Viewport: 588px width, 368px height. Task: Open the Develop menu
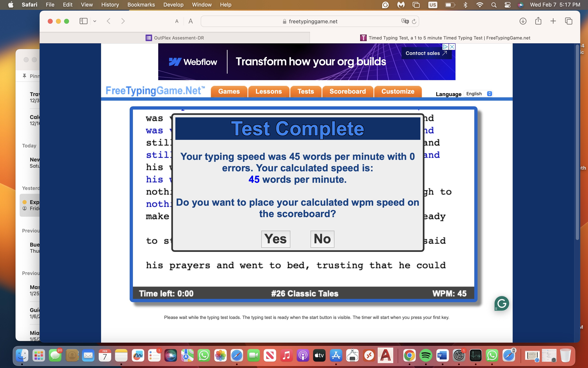tap(174, 5)
